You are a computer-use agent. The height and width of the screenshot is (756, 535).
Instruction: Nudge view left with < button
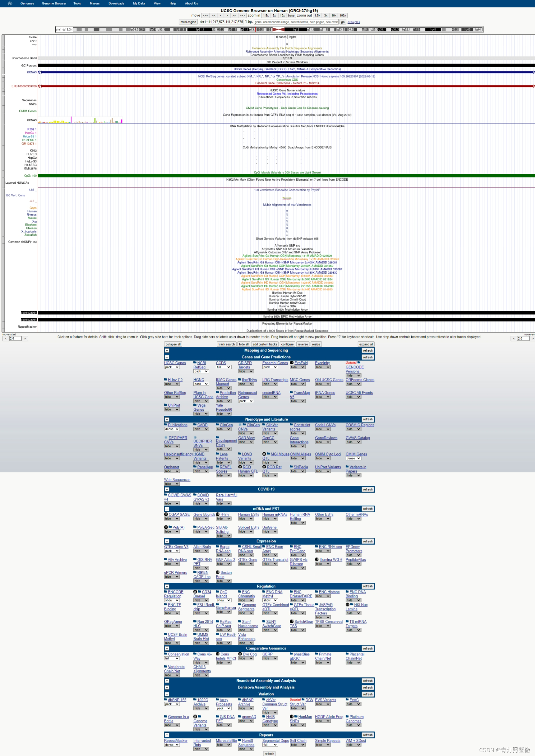coord(221,16)
